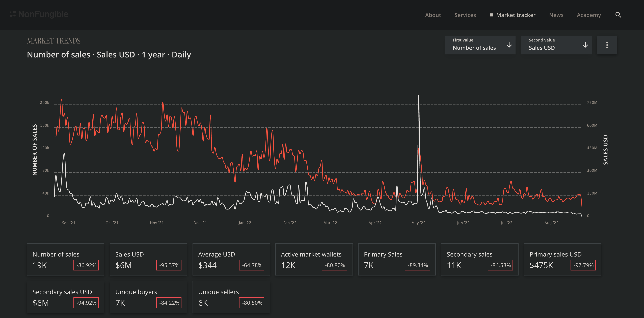Open the About menu item

pos(433,15)
